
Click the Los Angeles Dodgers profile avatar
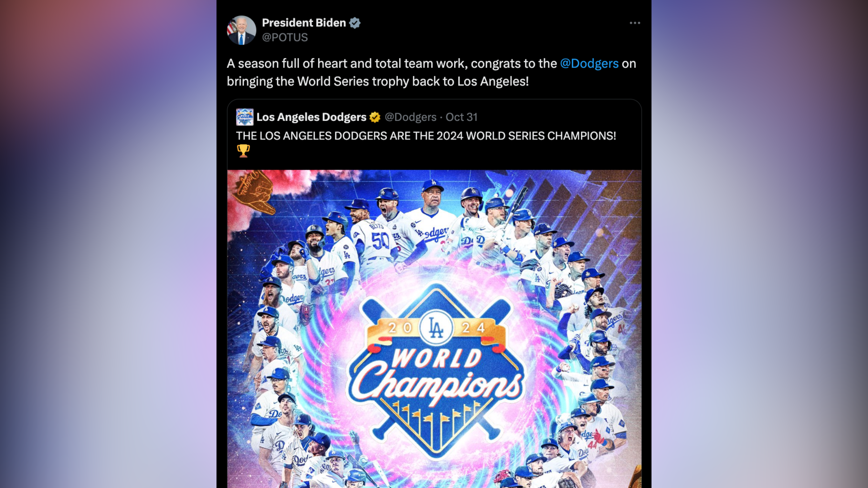[245, 117]
